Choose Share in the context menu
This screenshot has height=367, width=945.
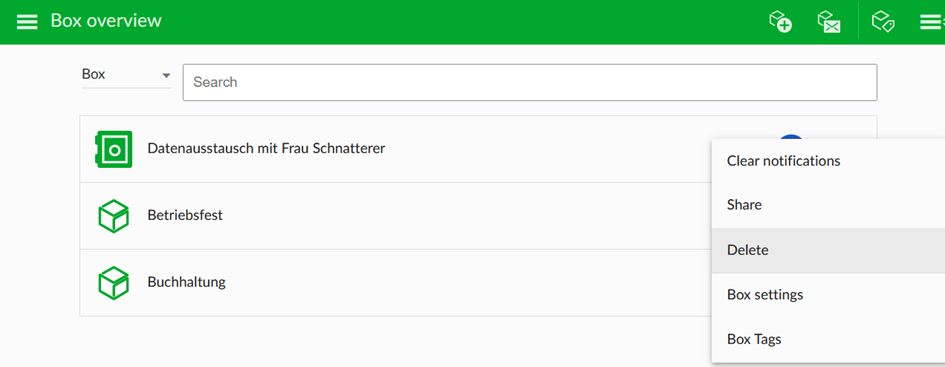pyautogui.click(x=828, y=205)
